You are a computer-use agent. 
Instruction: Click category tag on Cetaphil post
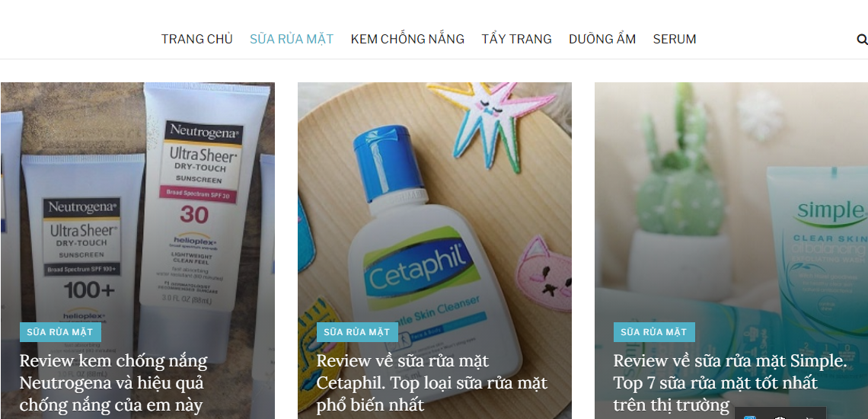(x=357, y=332)
